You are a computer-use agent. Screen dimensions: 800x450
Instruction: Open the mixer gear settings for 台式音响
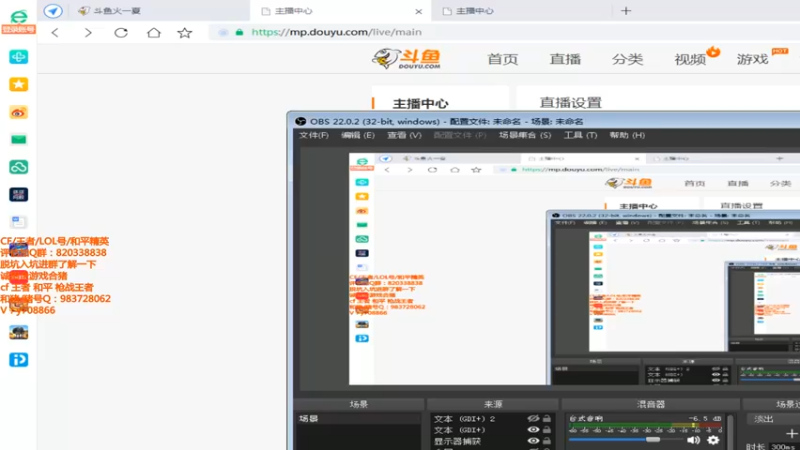pos(713,440)
